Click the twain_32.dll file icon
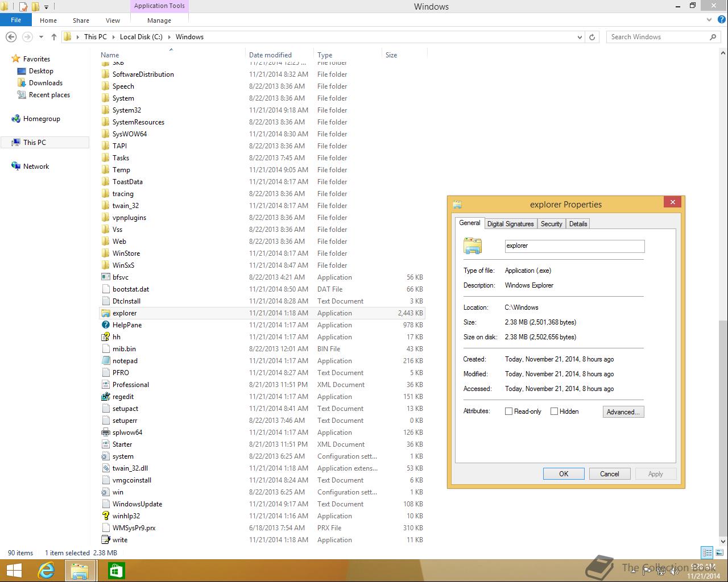 click(x=105, y=468)
